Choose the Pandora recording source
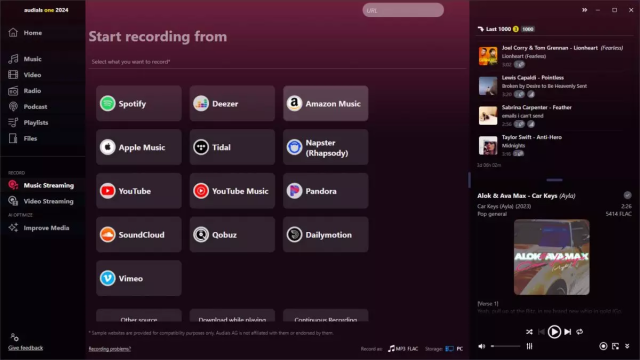The height and width of the screenshot is (360, 640). click(326, 191)
